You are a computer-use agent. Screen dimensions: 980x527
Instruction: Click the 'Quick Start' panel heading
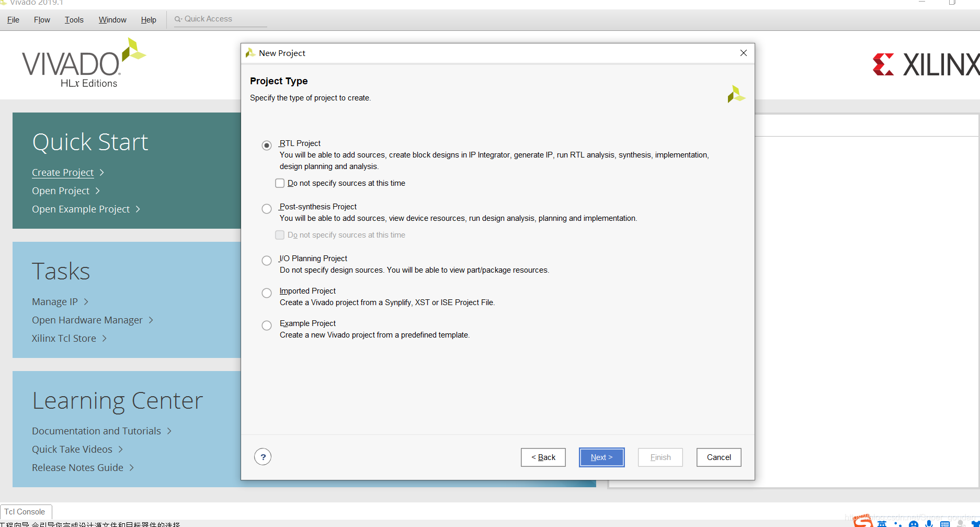pyautogui.click(x=90, y=142)
